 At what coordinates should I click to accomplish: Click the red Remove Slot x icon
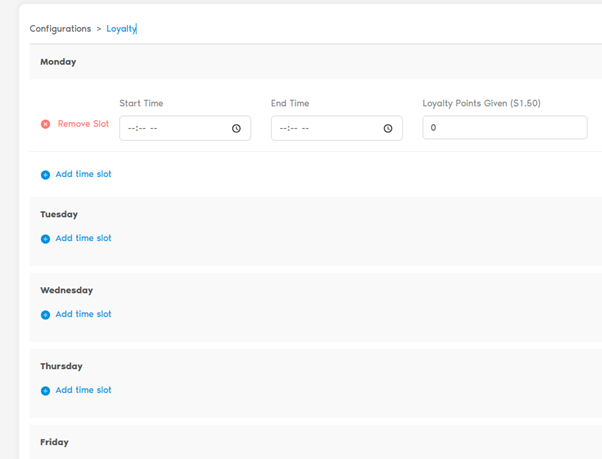click(x=45, y=124)
